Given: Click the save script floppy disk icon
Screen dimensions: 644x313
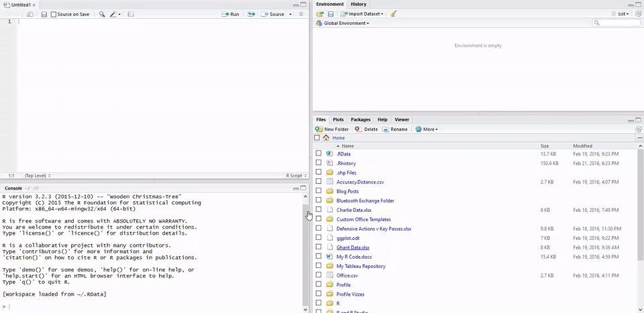Looking at the screenshot, I should tap(44, 14).
